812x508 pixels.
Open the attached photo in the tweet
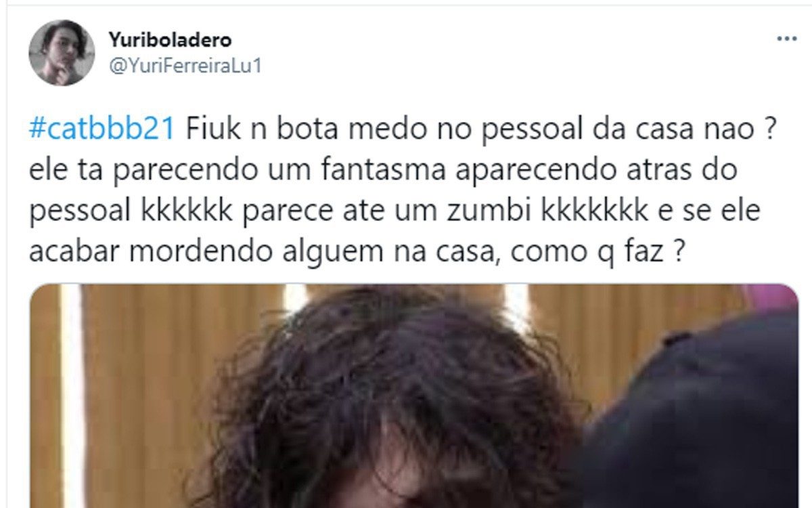tap(413, 396)
